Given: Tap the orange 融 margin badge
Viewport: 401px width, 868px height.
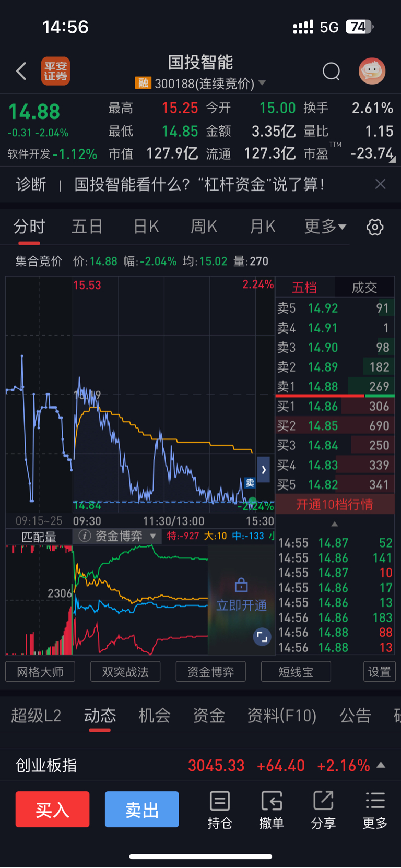Looking at the screenshot, I should pos(143,83).
